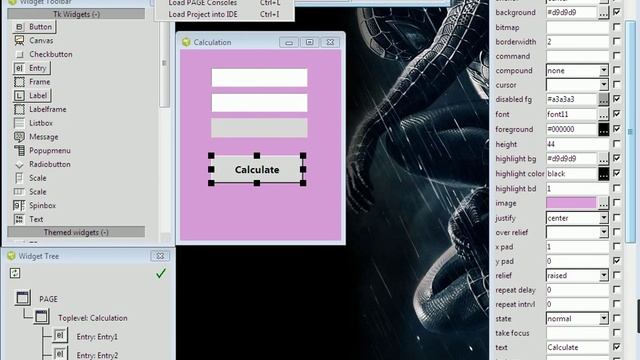This screenshot has width=640, height=360.
Task: Choose Load Project into IDE menu entry
Action: (224, 14)
